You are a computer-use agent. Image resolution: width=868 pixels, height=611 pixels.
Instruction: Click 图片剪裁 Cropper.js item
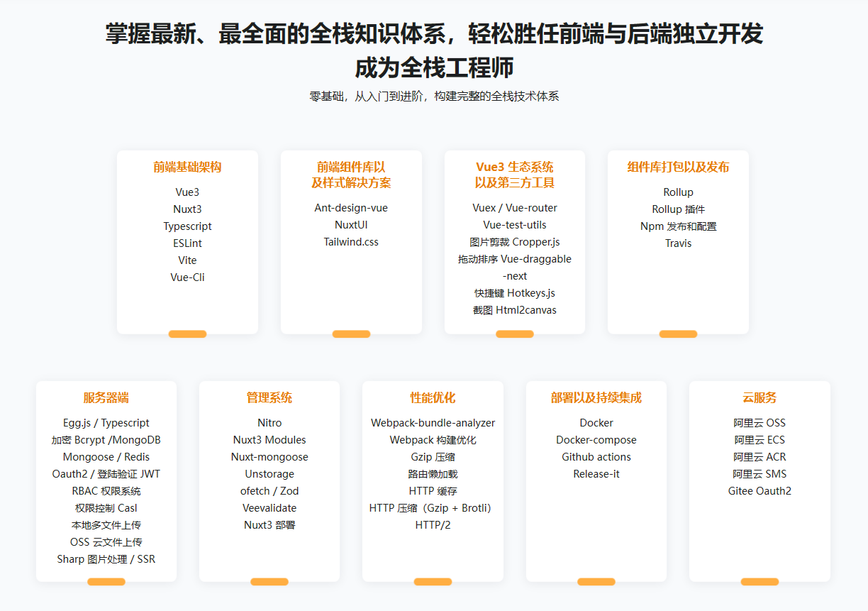[x=515, y=242]
